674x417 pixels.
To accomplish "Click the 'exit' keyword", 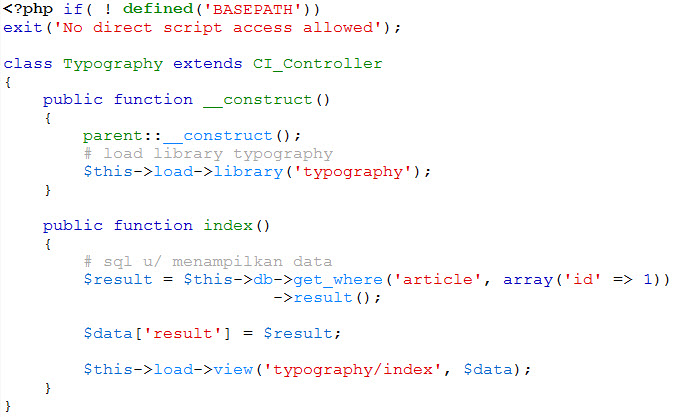I will pos(23,28).
